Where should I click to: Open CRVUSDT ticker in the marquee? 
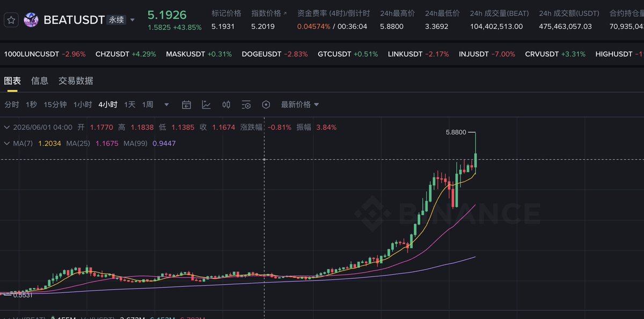[x=555, y=54]
